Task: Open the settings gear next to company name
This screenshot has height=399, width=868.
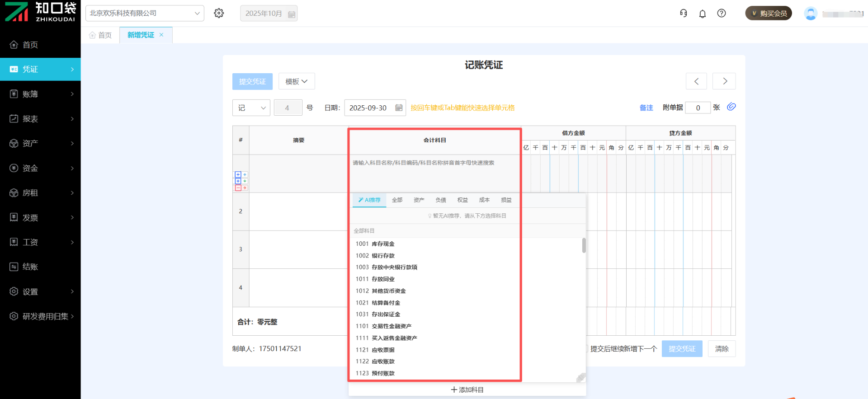Action: pos(219,13)
